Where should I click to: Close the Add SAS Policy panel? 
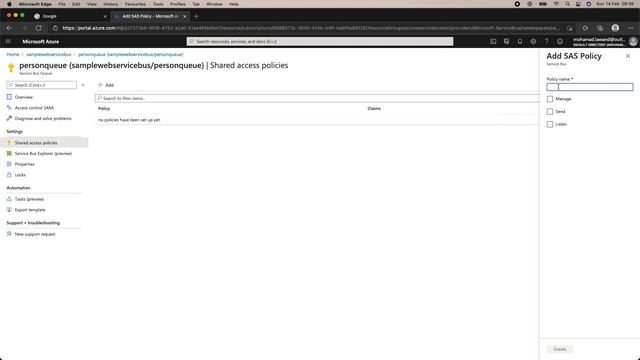[628, 56]
